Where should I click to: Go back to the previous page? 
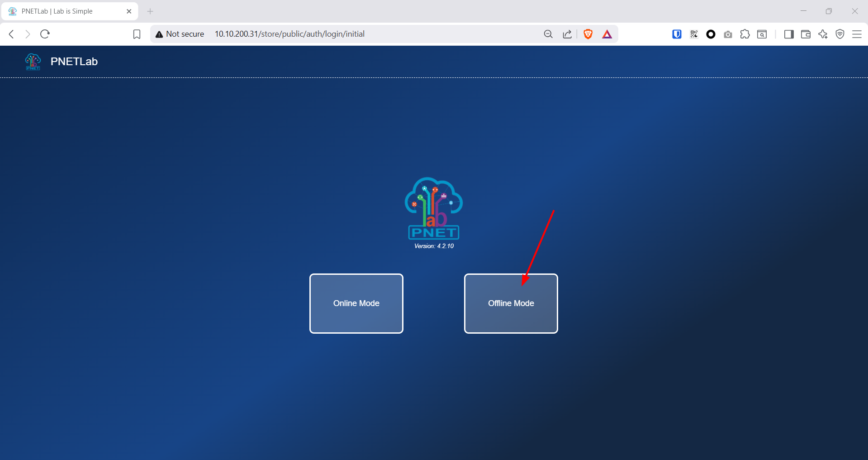[x=12, y=34]
